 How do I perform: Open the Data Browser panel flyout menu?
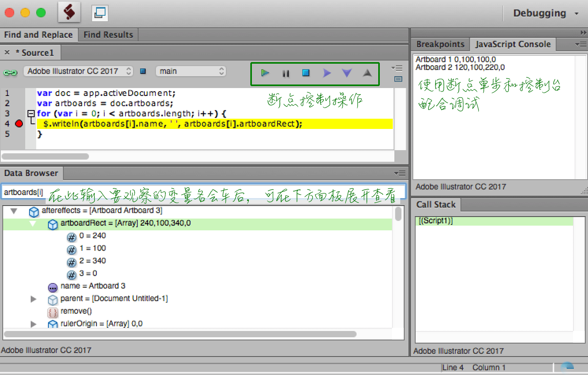click(400, 173)
